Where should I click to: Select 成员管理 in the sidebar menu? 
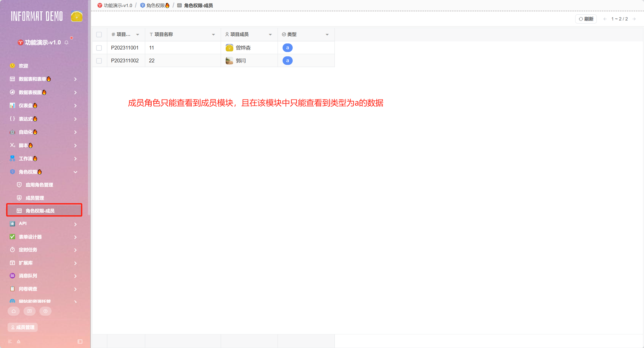point(35,198)
